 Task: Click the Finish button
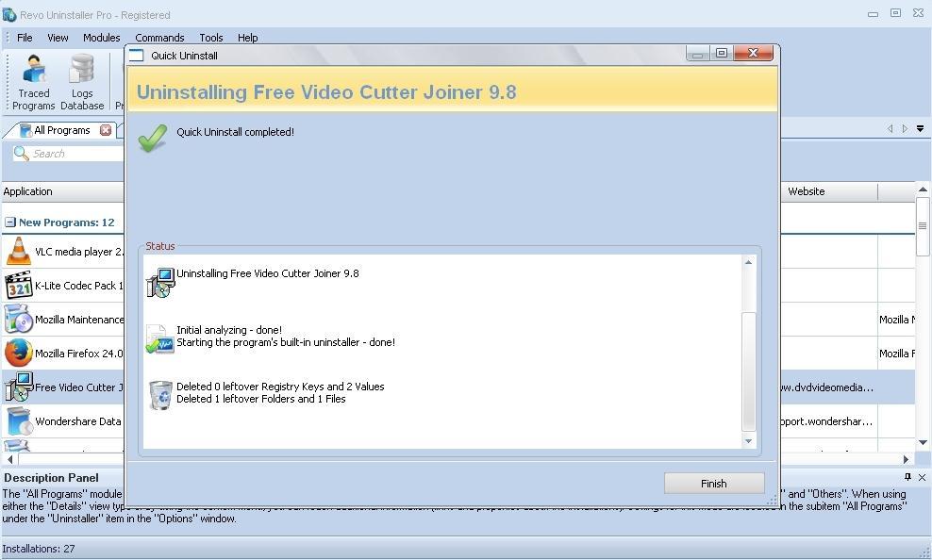click(714, 483)
